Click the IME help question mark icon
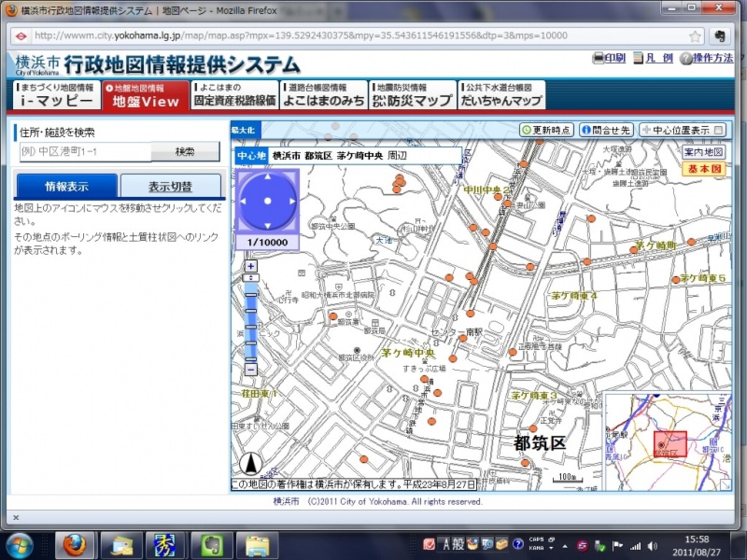This screenshot has width=747, height=560. 518,544
